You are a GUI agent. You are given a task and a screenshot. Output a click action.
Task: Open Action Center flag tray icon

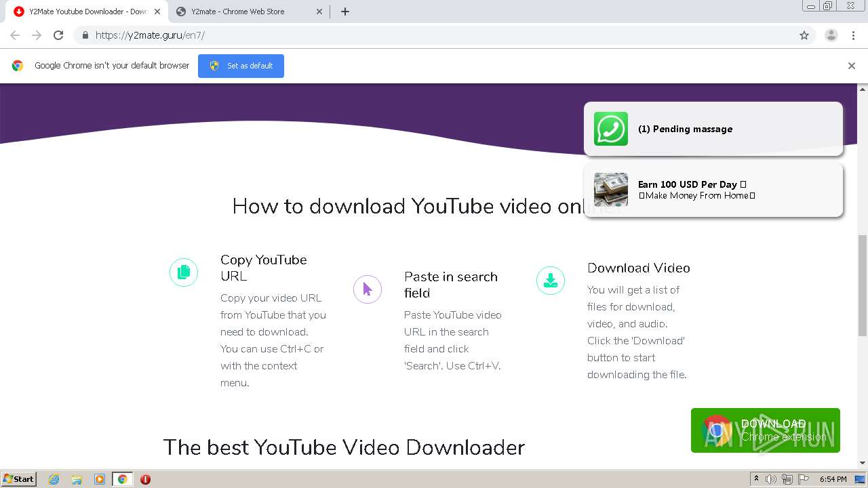803,479
